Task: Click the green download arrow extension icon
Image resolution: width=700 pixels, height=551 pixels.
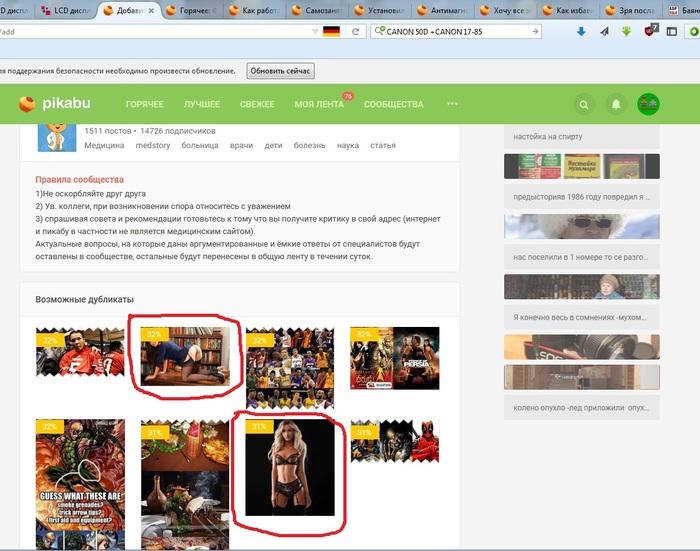Action: tap(626, 32)
